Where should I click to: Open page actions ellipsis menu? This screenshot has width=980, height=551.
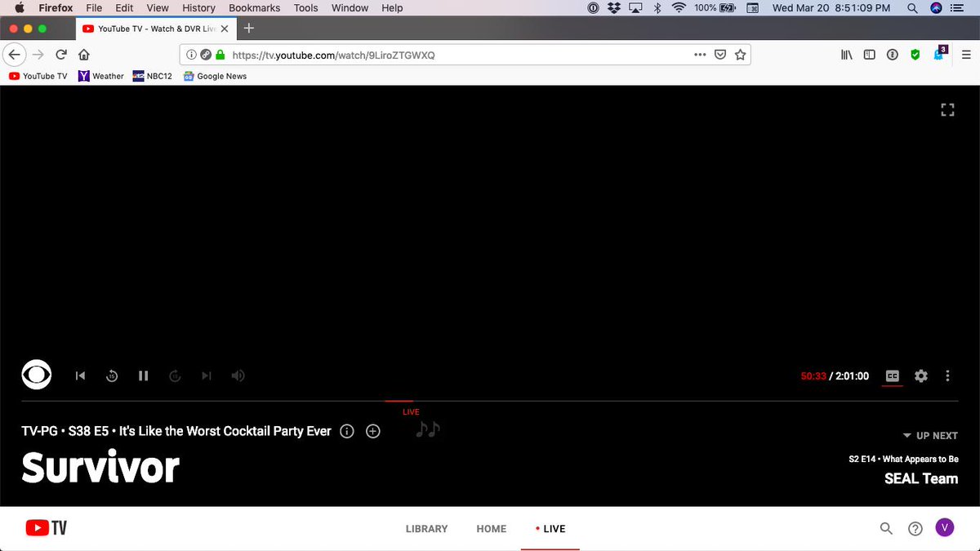pyautogui.click(x=700, y=55)
